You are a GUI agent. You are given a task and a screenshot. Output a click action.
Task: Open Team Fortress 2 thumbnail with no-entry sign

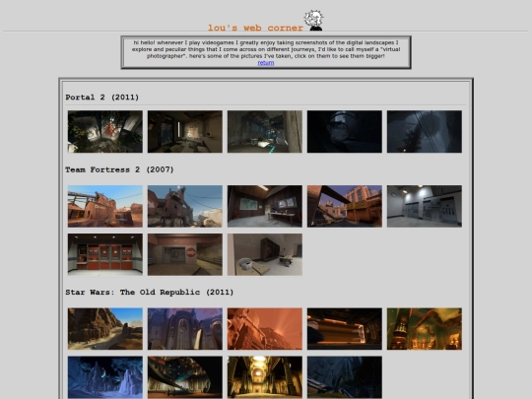tap(185, 254)
